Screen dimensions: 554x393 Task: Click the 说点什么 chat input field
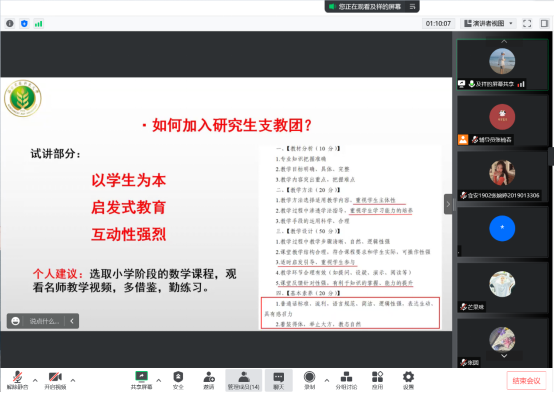[44, 321]
